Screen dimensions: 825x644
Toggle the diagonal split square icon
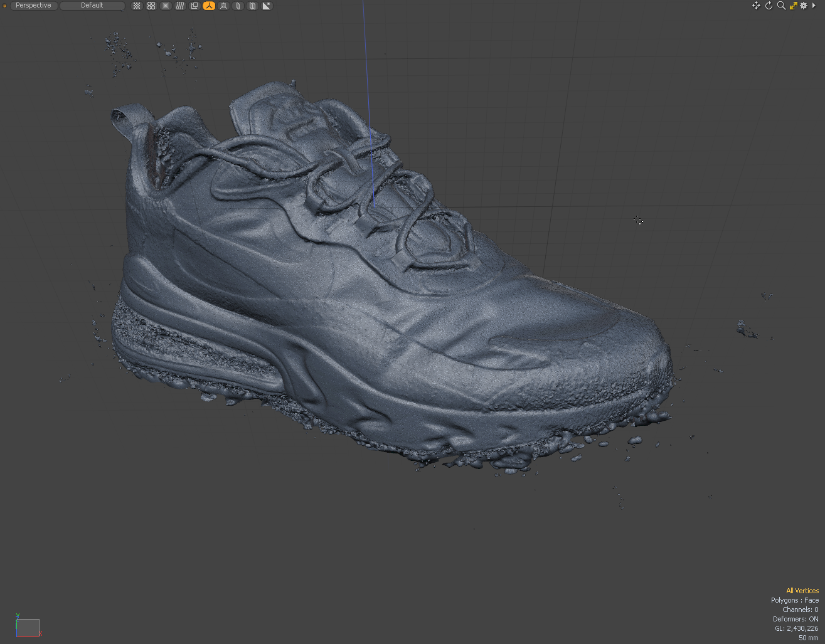point(267,6)
